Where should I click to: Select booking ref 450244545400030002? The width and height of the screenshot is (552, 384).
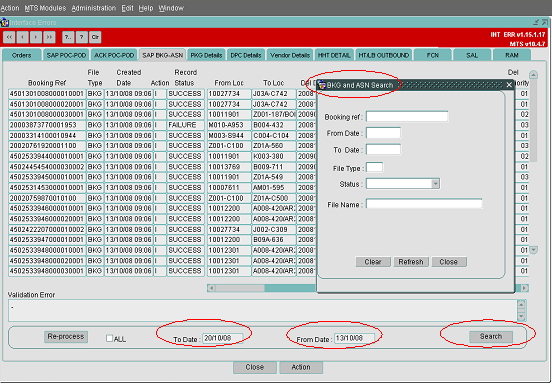click(x=47, y=167)
